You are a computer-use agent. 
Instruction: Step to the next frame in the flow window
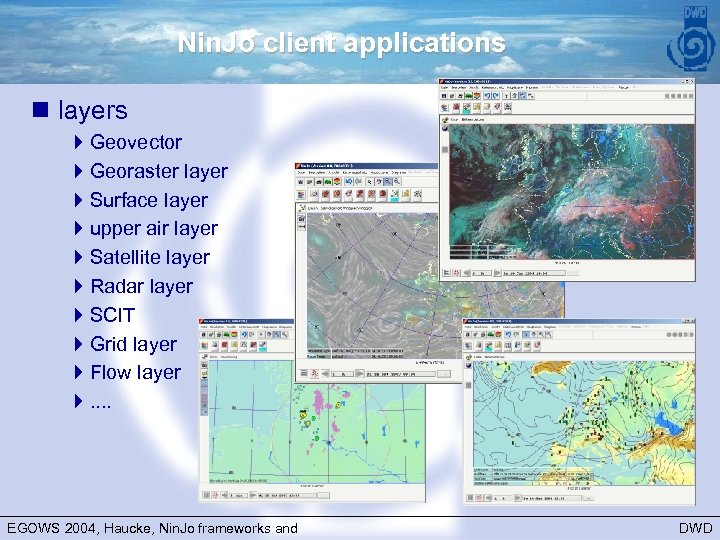click(360, 374)
